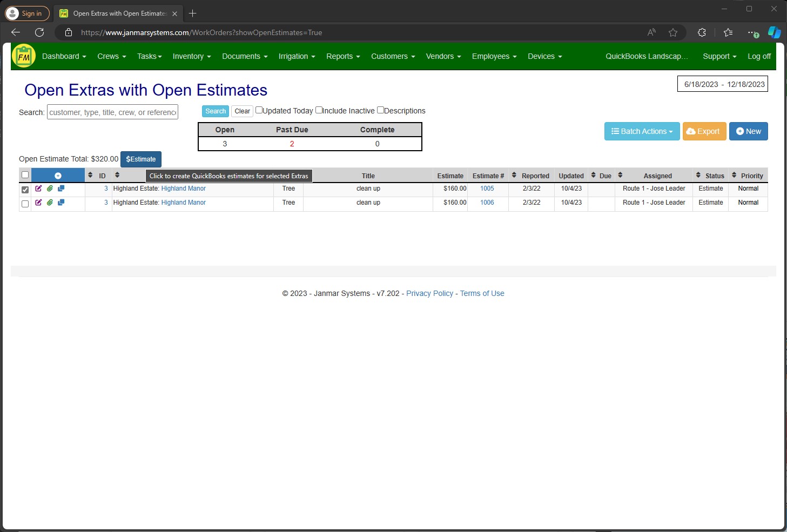Open Copilot sidebar icon

775,32
